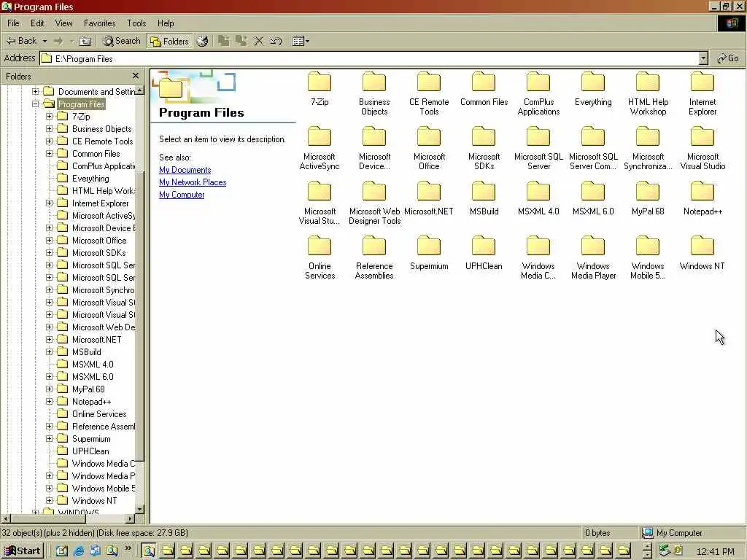
Task: Click the Copy To toolbar icon
Action: click(x=241, y=41)
